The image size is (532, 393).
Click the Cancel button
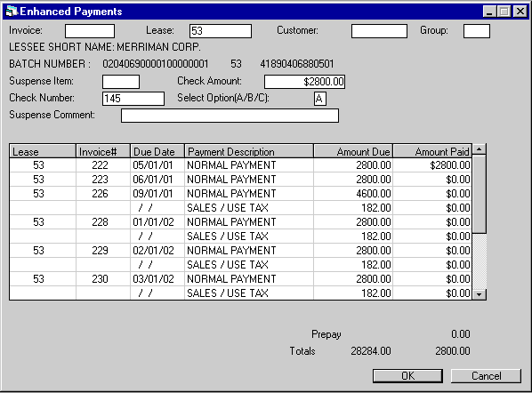pyautogui.click(x=486, y=376)
